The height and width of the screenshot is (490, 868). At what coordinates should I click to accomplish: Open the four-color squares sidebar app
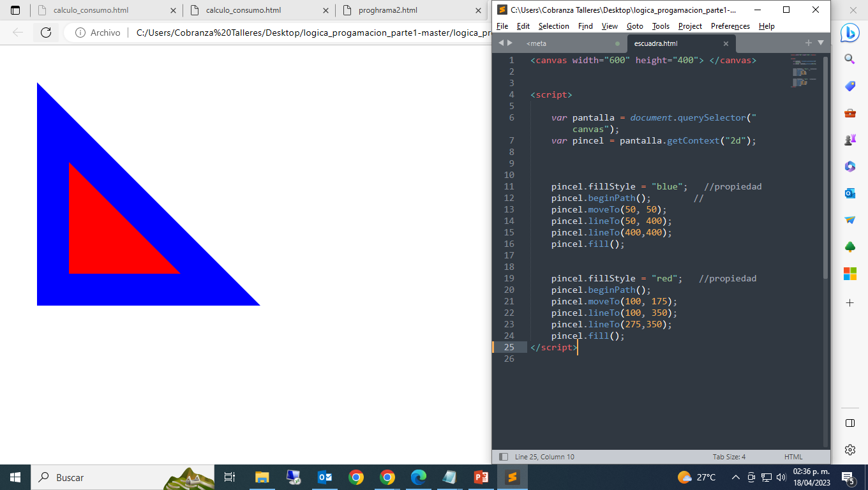[849, 274]
